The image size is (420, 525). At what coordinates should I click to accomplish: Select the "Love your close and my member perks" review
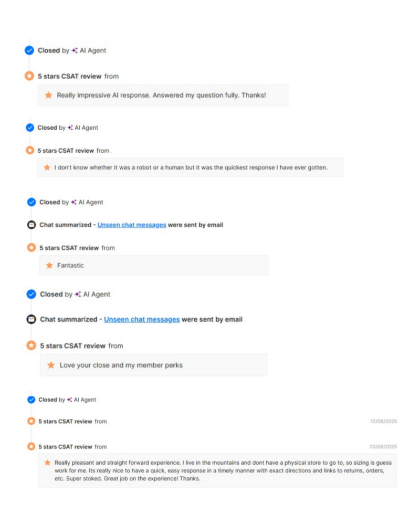121,365
